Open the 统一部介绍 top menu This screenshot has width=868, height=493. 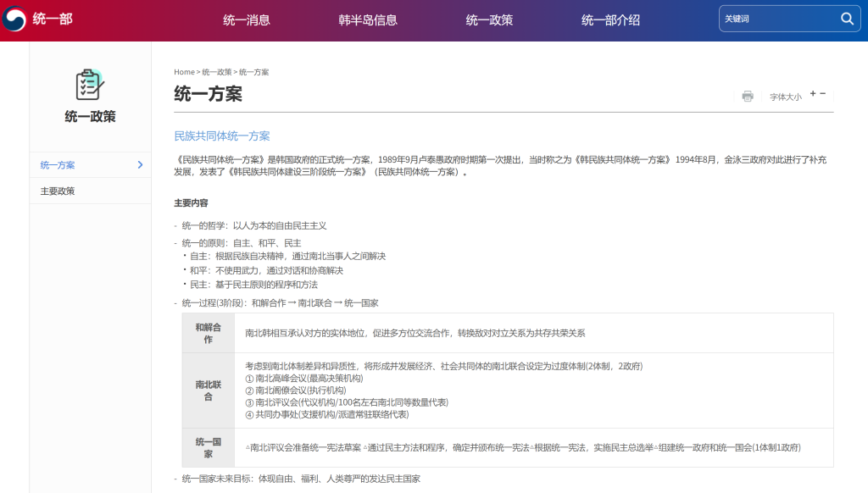coord(610,20)
